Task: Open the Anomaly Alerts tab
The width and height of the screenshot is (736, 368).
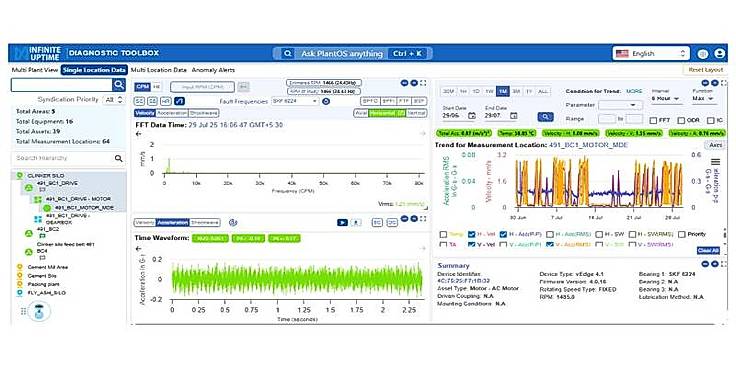Action: point(214,70)
